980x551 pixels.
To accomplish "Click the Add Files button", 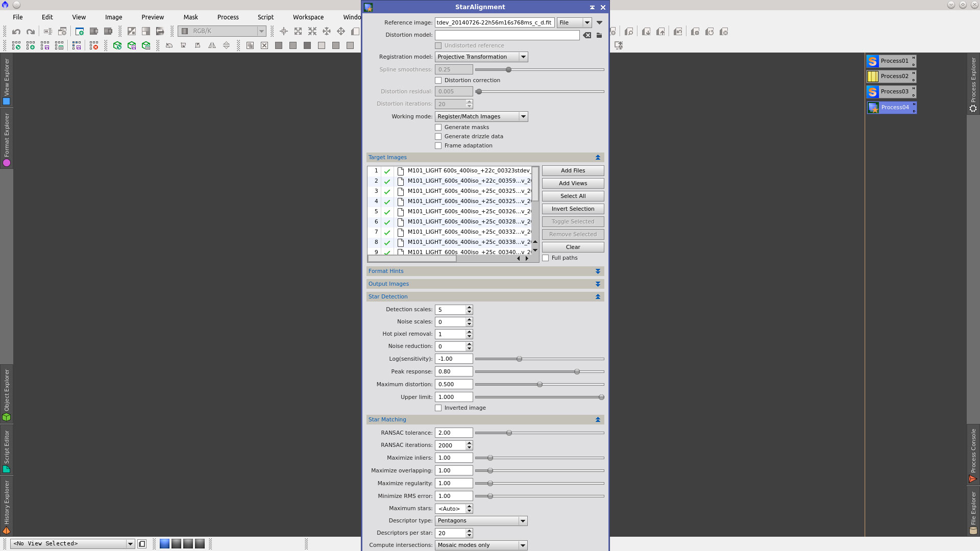I will 573,170.
